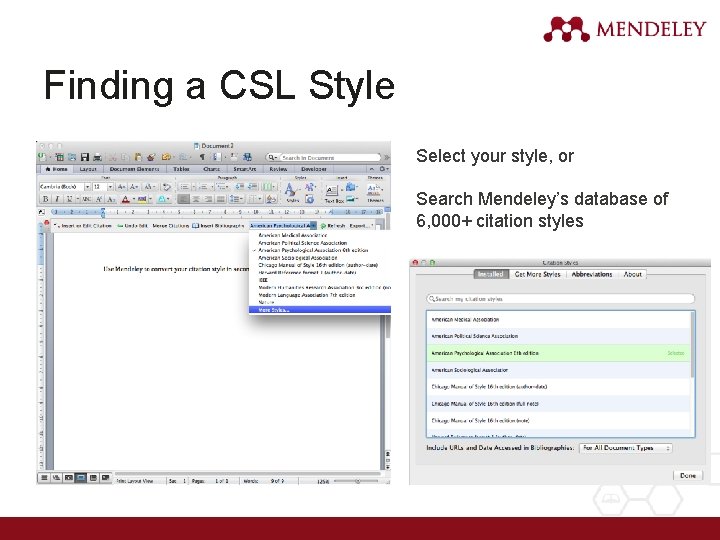
Task: Switch to the Document Elements ribbon tab
Action: pos(134,169)
